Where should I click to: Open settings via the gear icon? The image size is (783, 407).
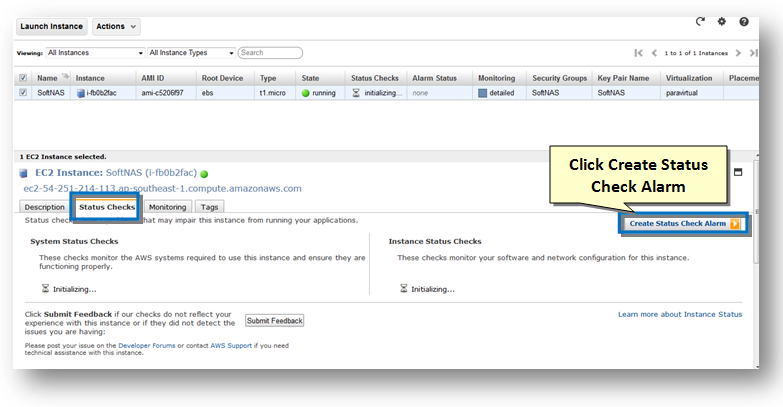coord(722,21)
